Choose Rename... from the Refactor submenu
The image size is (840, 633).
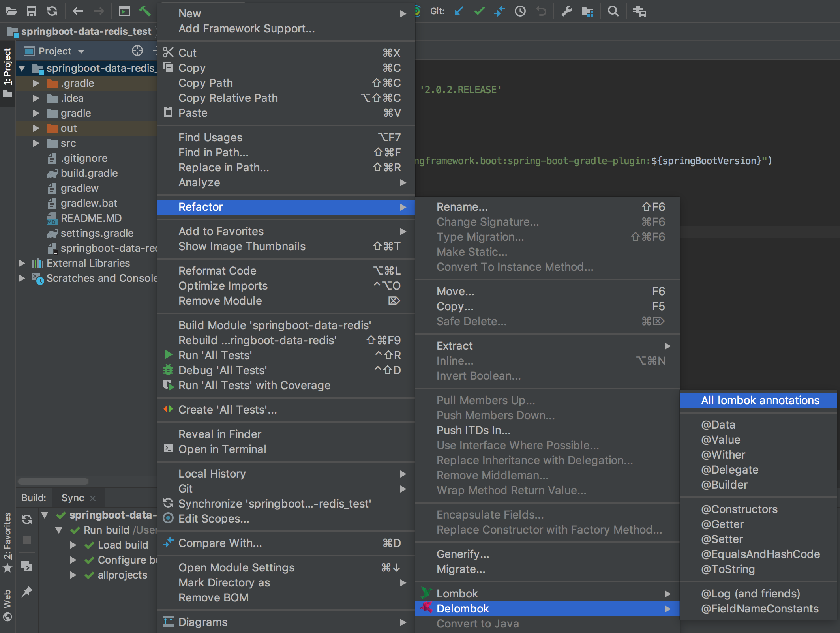(462, 207)
